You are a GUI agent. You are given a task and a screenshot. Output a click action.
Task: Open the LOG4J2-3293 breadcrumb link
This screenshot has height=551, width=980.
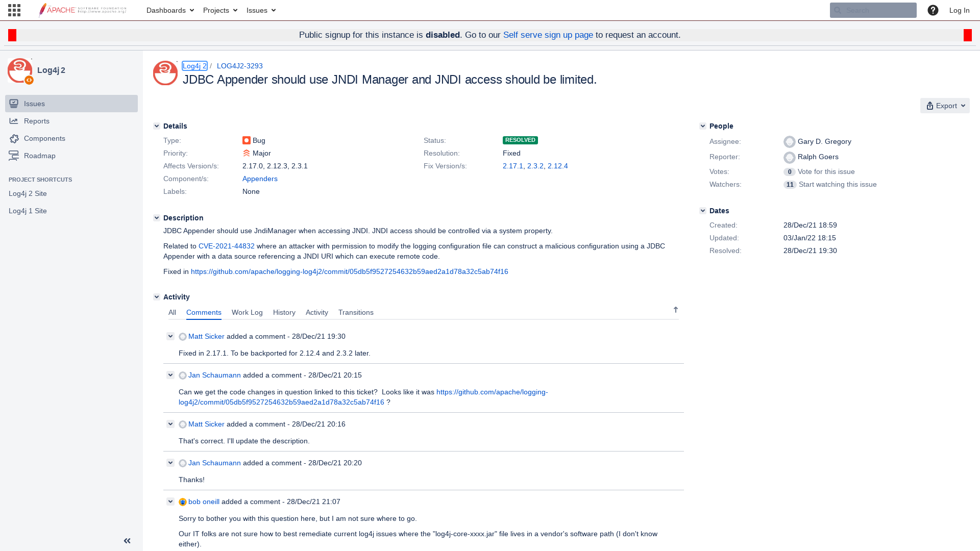(240, 66)
